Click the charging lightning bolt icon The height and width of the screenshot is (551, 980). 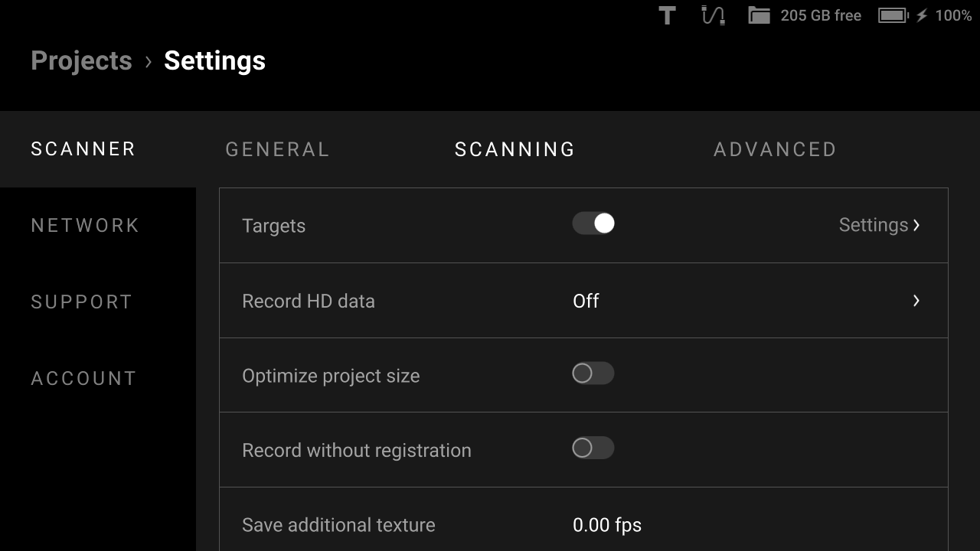pos(922,15)
